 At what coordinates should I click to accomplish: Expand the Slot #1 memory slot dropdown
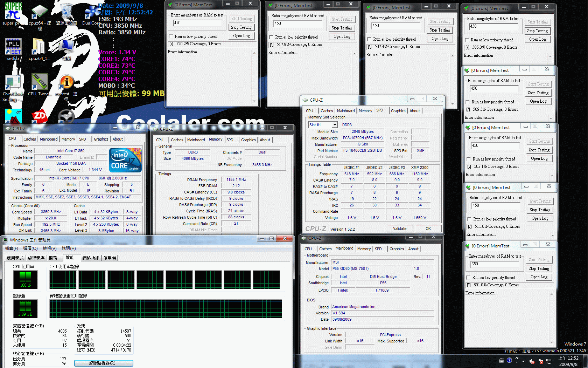(x=335, y=125)
